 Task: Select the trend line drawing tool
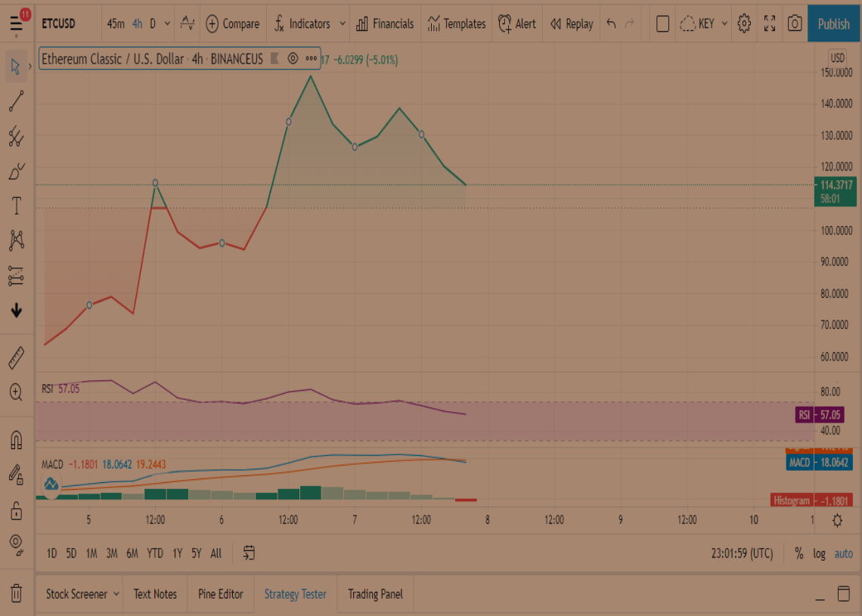pos(17,101)
